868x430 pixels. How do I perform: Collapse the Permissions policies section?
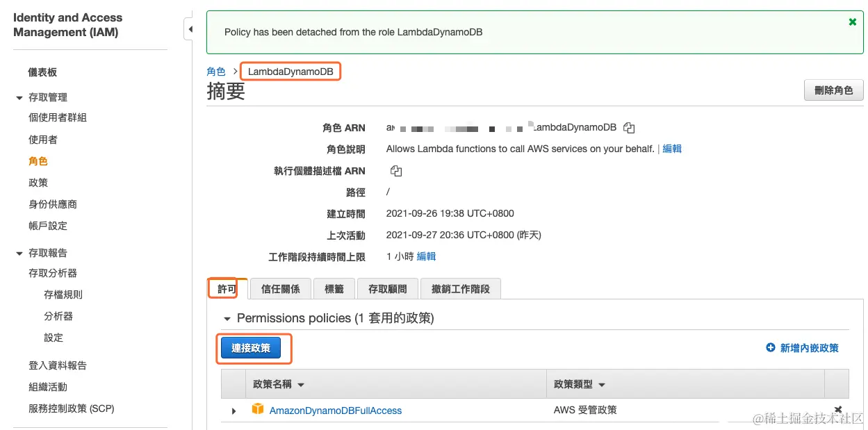(227, 319)
